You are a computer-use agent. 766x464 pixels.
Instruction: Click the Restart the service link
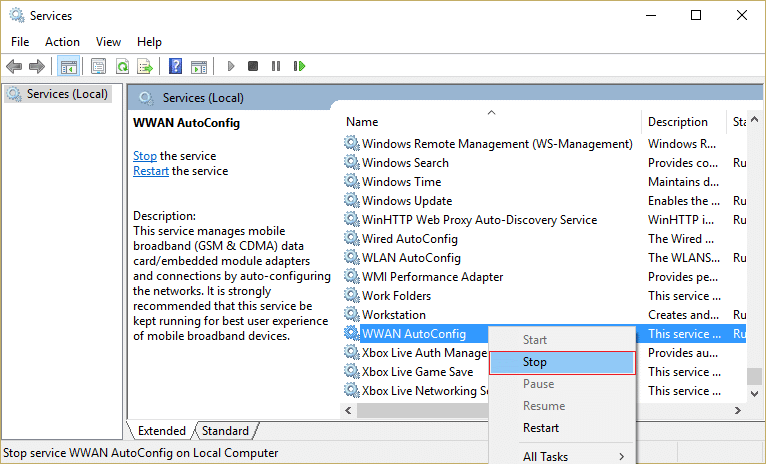tap(150, 171)
